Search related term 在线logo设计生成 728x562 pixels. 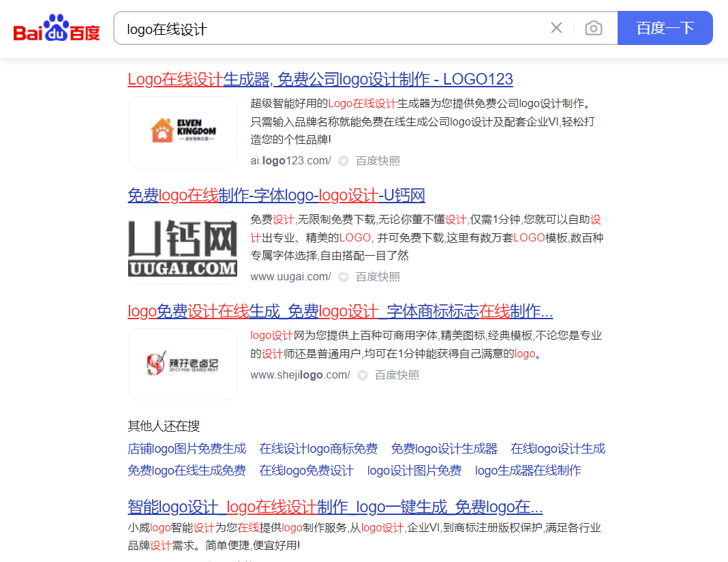(x=558, y=449)
